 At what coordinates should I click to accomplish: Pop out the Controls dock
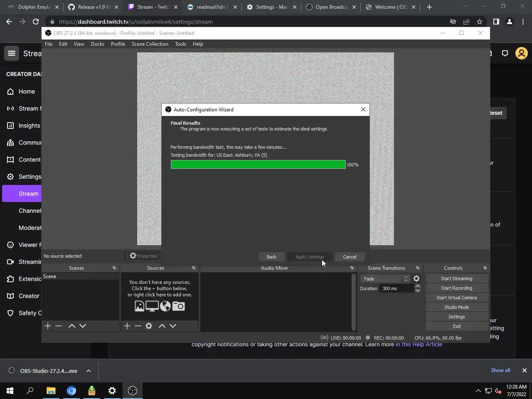485,268
